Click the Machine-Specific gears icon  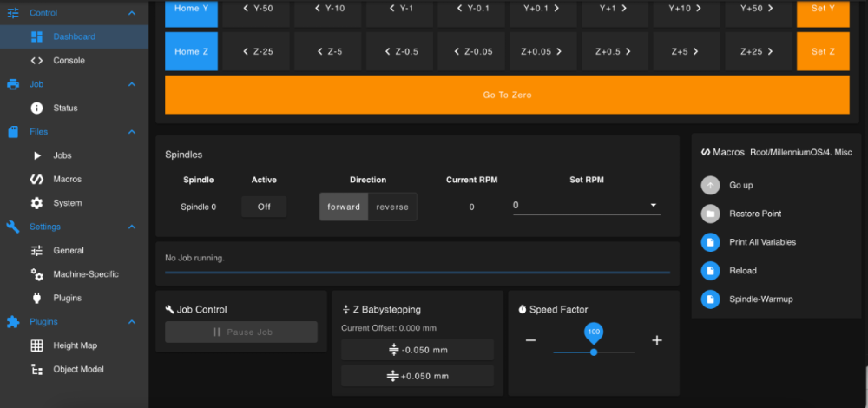coord(36,274)
